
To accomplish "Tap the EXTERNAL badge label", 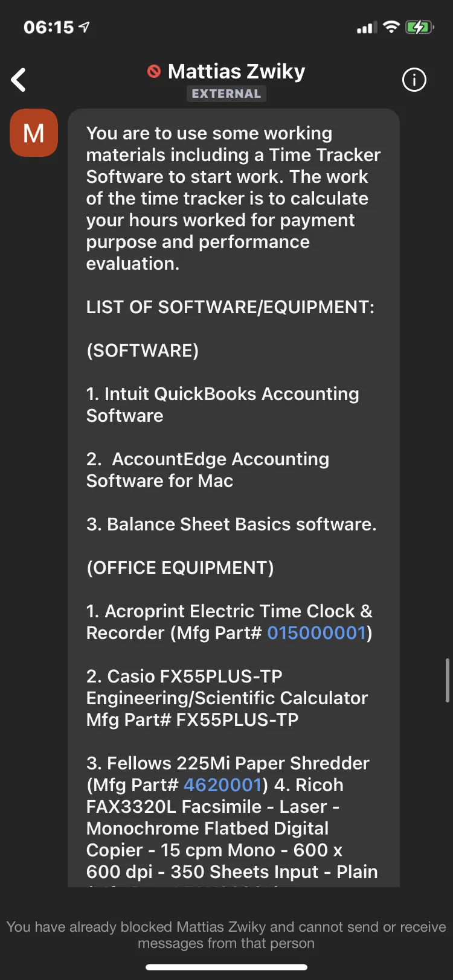I will coord(226,94).
